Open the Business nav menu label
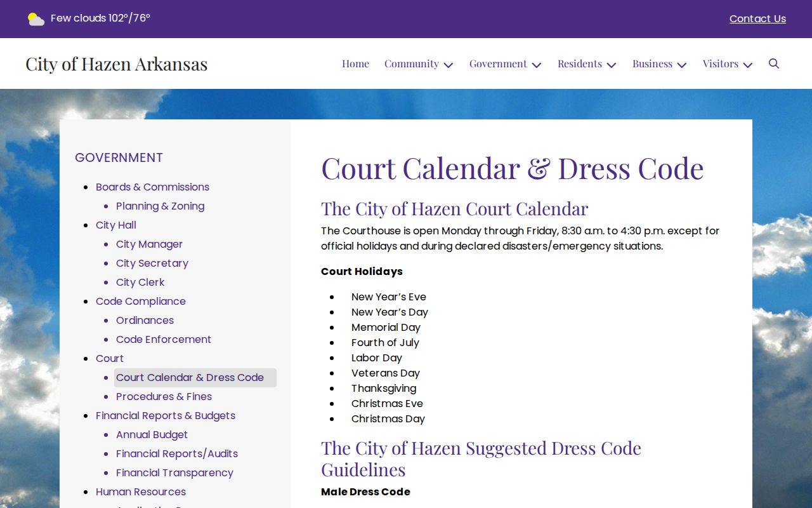Image resolution: width=812 pixels, height=508 pixels. [652, 63]
